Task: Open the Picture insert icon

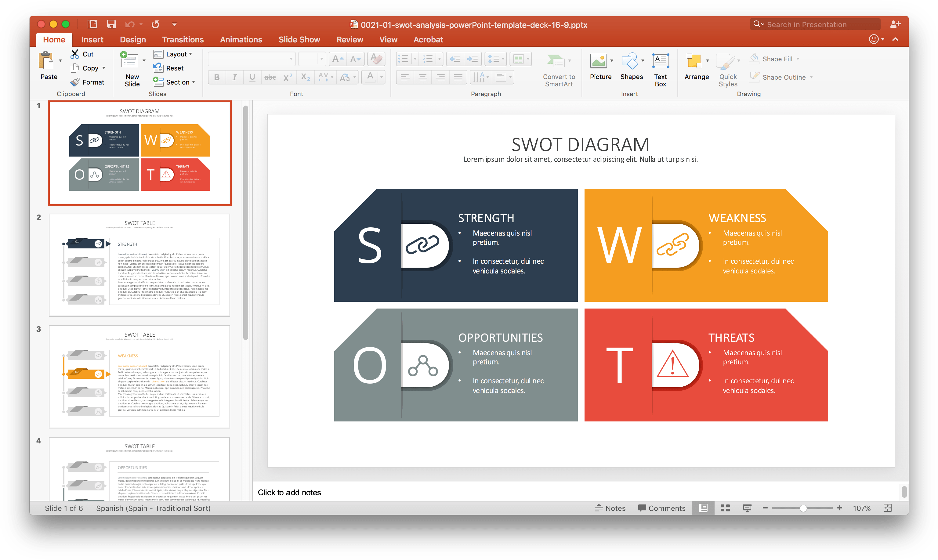Action: [598, 61]
